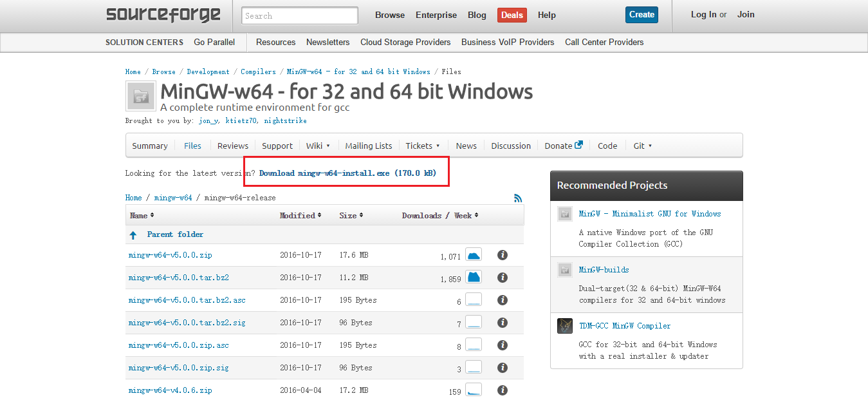Open the mingw-w64 path breadcrumb link
Image resolution: width=868 pixels, height=400 pixels.
coord(173,198)
